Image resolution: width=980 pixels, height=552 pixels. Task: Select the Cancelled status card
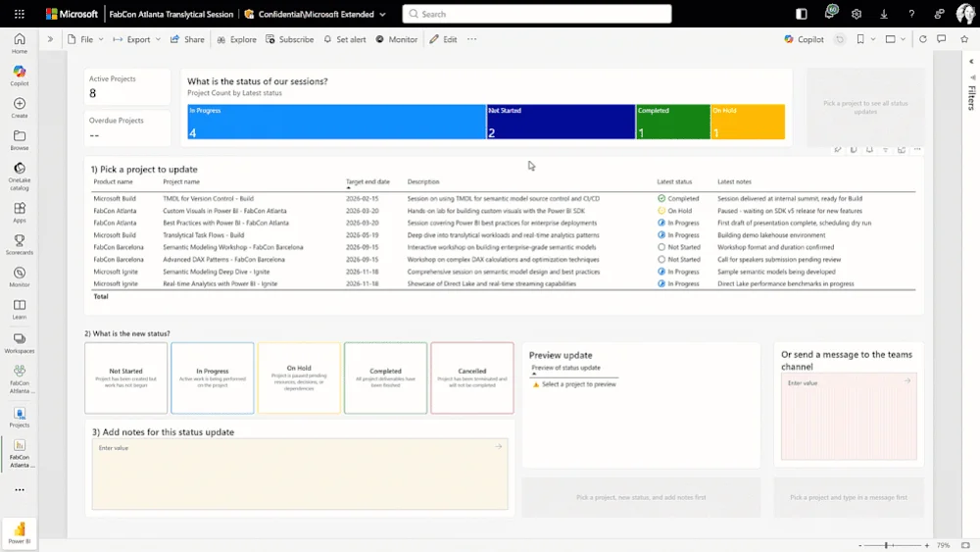click(472, 378)
